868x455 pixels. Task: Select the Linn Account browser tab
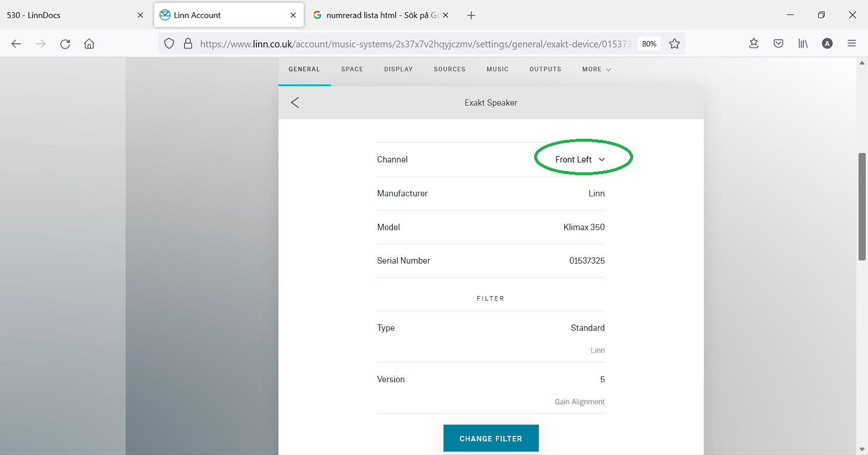229,16
